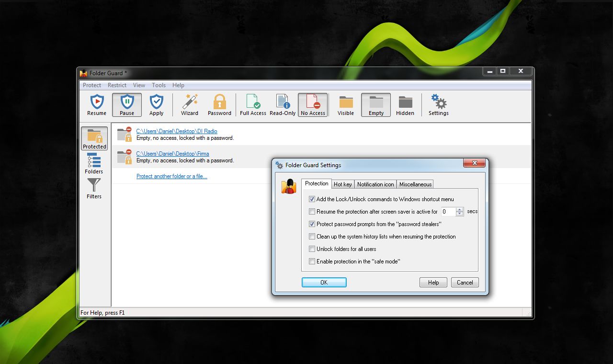613x364 pixels.
Task: Launch the Wizard wand icon
Action: point(190,105)
